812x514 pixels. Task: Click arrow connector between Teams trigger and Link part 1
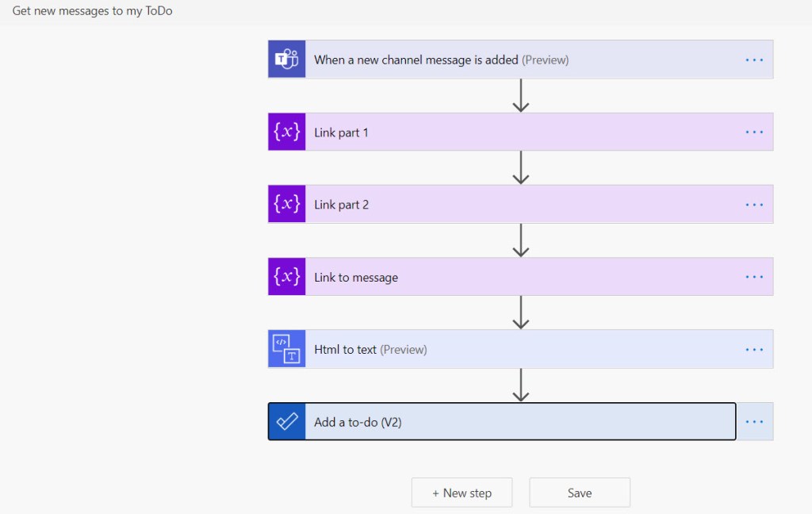coord(520,95)
